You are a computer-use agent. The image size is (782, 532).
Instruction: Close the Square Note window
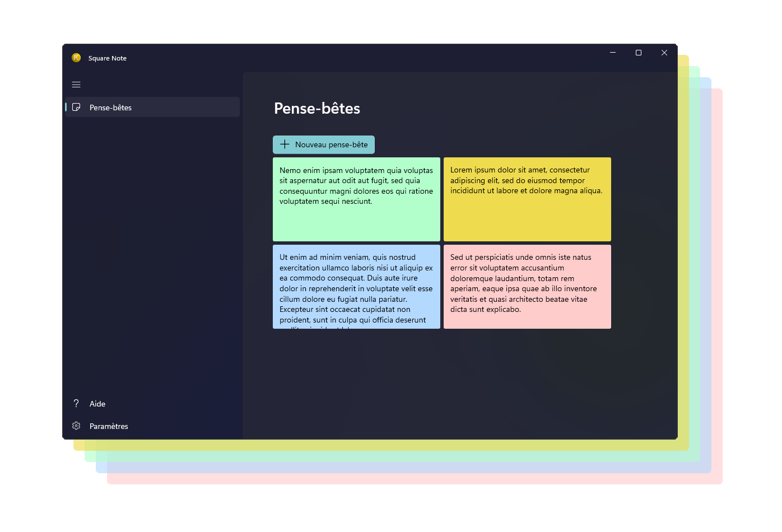[x=664, y=53]
